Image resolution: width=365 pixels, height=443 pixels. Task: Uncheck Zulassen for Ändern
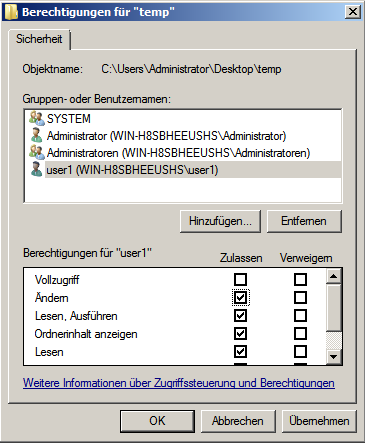tap(240, 297)
